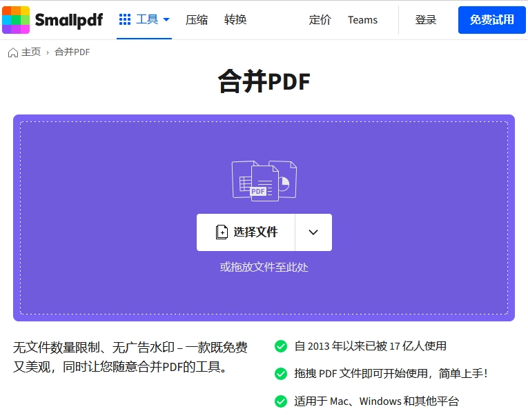Click the PDF documents illustration
The height and width of the screenshot is (420, 528).
tap(264, 181)
